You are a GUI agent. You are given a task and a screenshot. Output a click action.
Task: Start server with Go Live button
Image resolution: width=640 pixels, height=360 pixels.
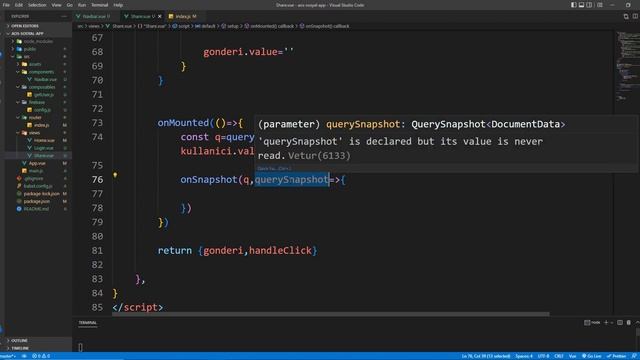(x=591, y=356)
